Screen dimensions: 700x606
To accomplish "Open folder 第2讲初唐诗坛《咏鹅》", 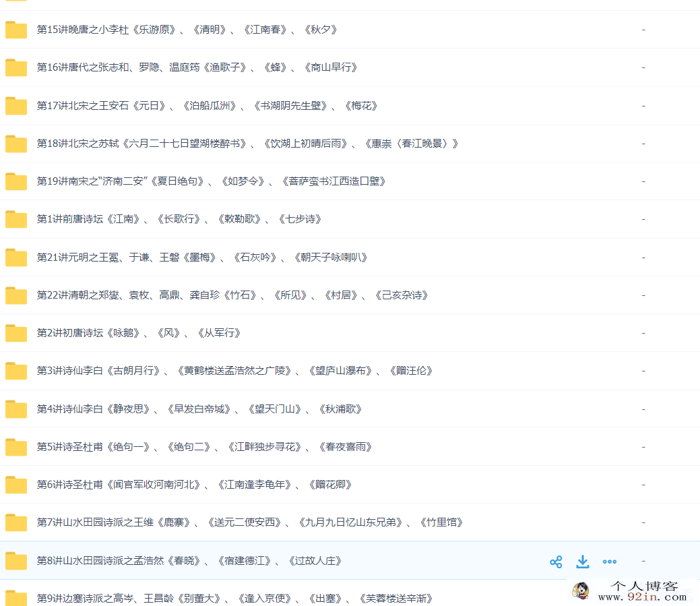I will coord(139,333).
